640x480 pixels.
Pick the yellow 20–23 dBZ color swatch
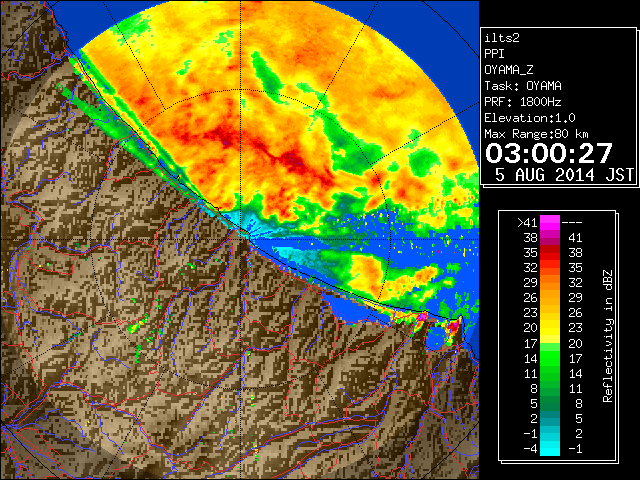click(550, 328)
